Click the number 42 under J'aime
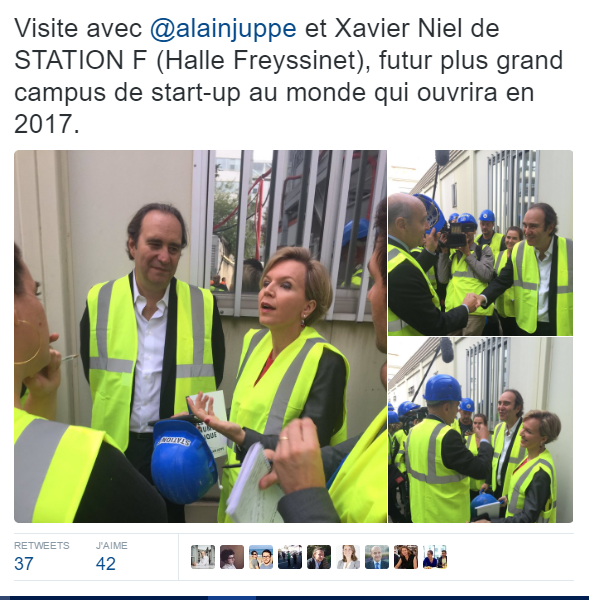The height and width of the screenshot is (600, 589). point(106,564)
